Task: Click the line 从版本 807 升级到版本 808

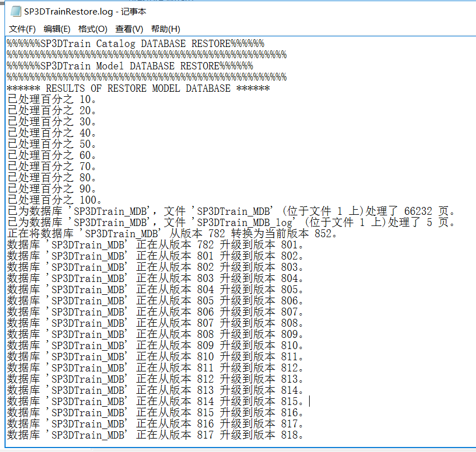Action: 155,324
